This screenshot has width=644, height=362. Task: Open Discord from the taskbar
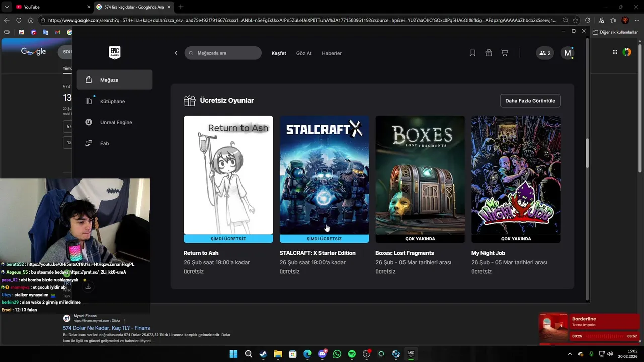(x=323, y=354)
